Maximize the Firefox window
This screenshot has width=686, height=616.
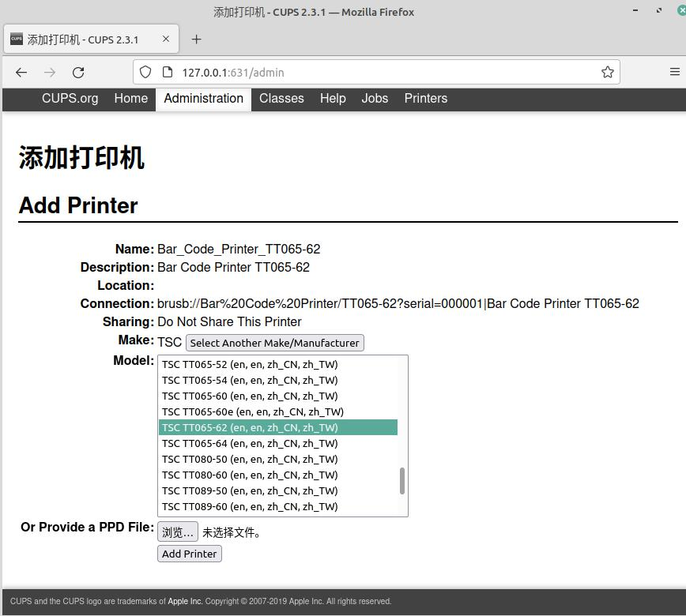[659, 10]
